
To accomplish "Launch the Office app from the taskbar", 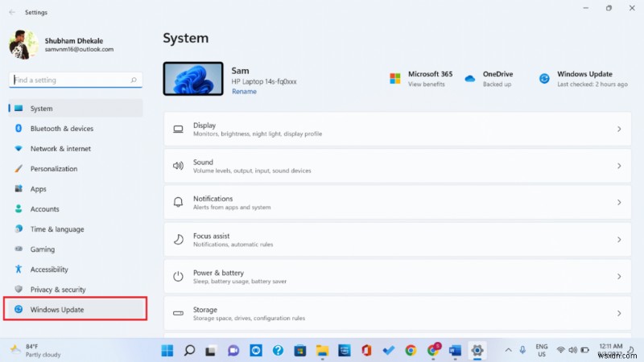I will (366, 351).
